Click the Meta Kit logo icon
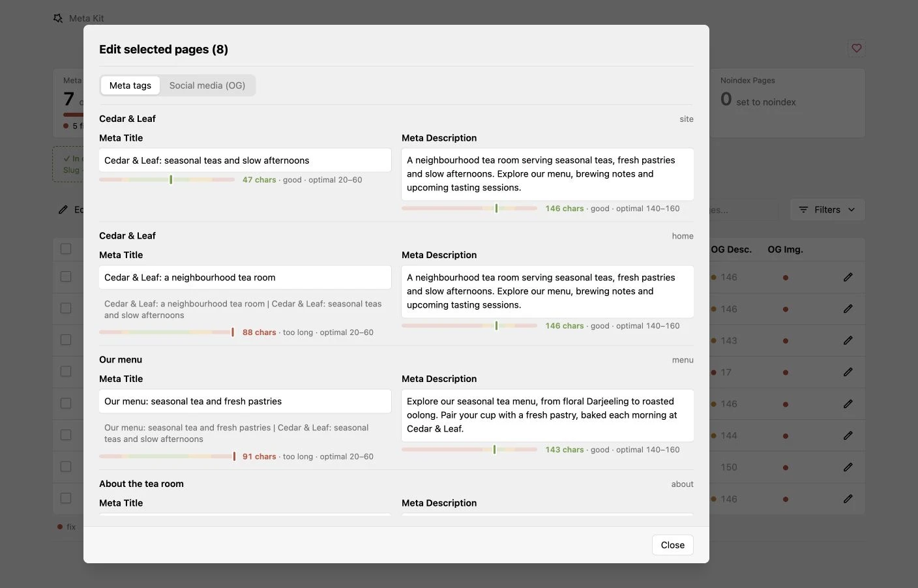This screenshot has height=588, width=918. click(58, 18)
